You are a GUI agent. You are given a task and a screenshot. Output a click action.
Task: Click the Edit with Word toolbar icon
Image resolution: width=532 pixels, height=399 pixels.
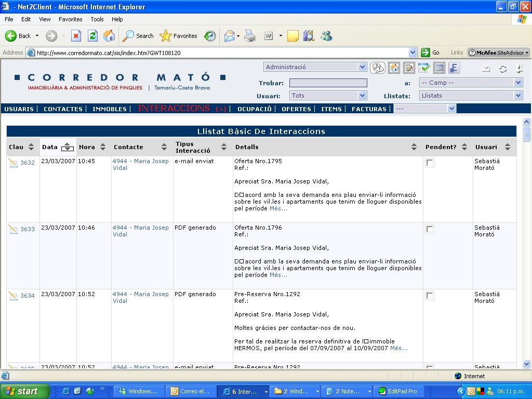(x=269, y=36)
